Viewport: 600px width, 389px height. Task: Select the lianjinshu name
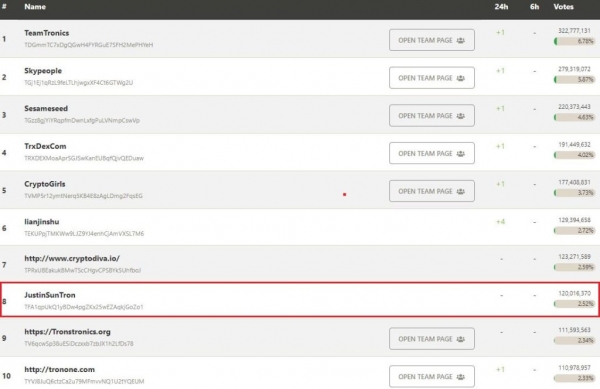click(x=42, y=222)
